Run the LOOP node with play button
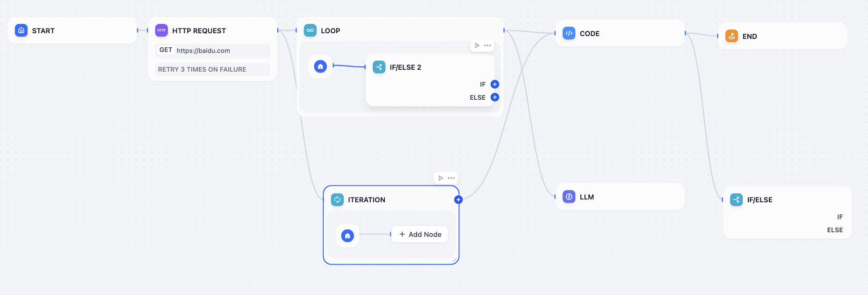This screenshot has width=868, height=295. (x=477, y=45)
